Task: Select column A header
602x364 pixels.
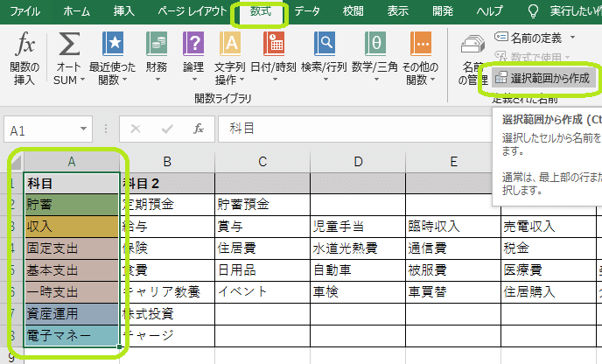Action: point(72,162)
